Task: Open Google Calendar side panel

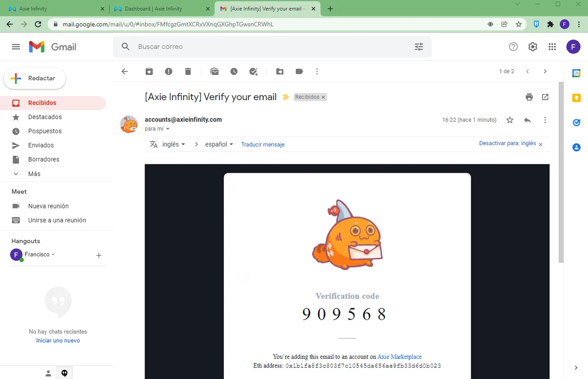Action: pyautogui.click(x=576, y=73)
